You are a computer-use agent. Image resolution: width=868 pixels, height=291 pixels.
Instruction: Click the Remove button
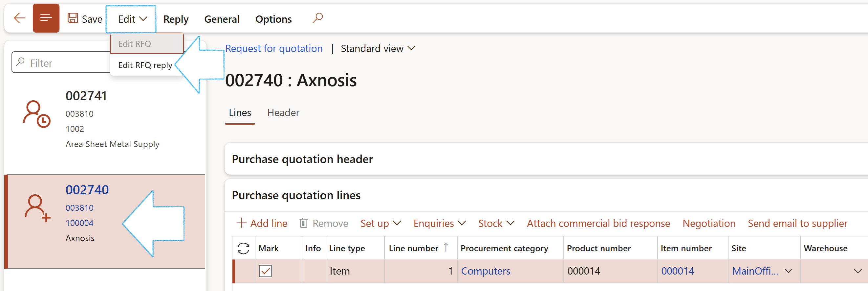(x=324, y=223)
